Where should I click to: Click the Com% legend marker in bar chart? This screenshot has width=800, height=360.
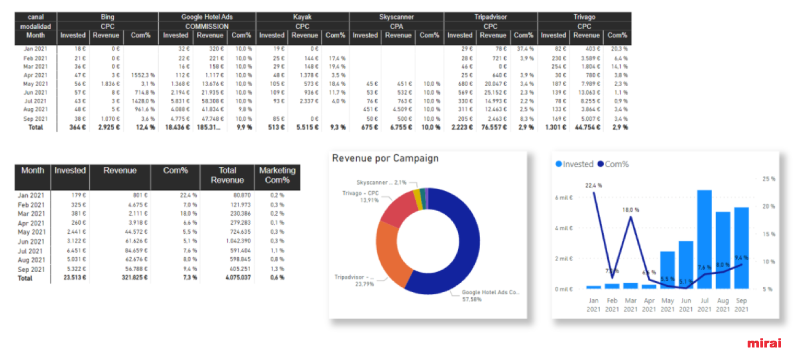600,164
